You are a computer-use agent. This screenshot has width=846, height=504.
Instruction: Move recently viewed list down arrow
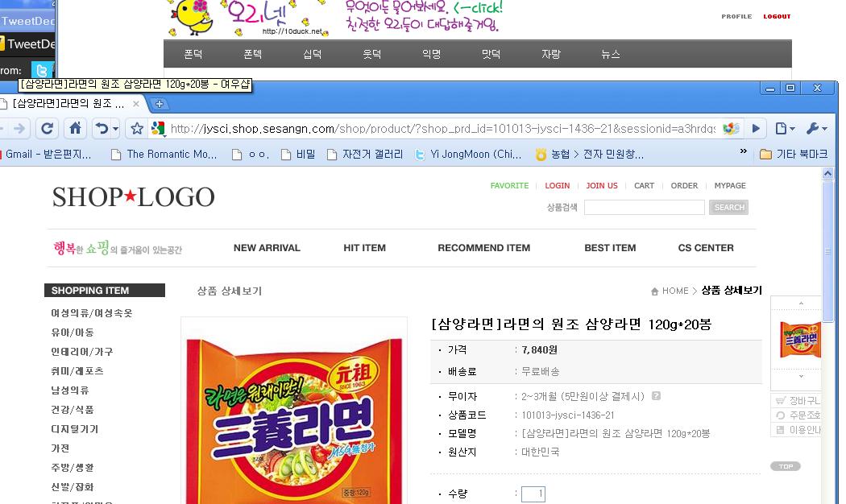tap(801, 376)
